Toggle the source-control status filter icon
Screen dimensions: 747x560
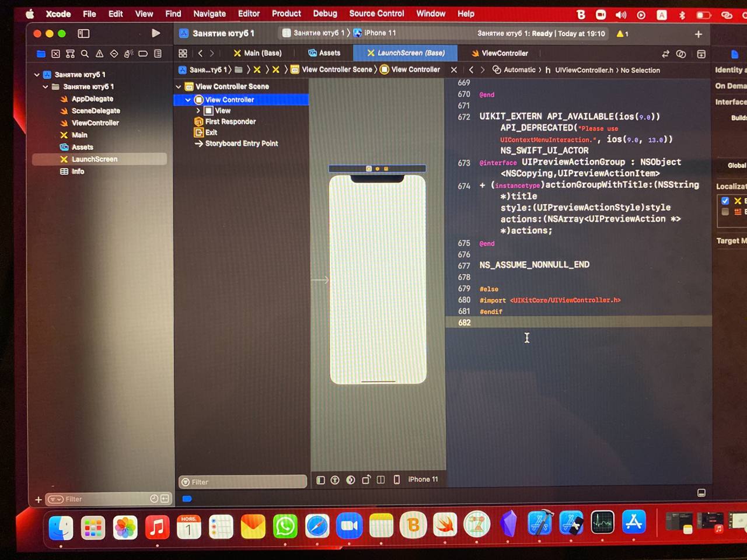pos(165,499)
